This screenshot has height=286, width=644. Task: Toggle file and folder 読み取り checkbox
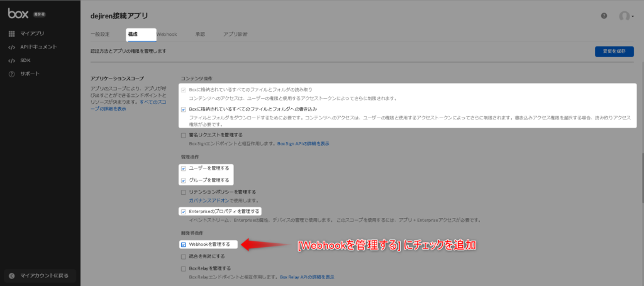183,90
